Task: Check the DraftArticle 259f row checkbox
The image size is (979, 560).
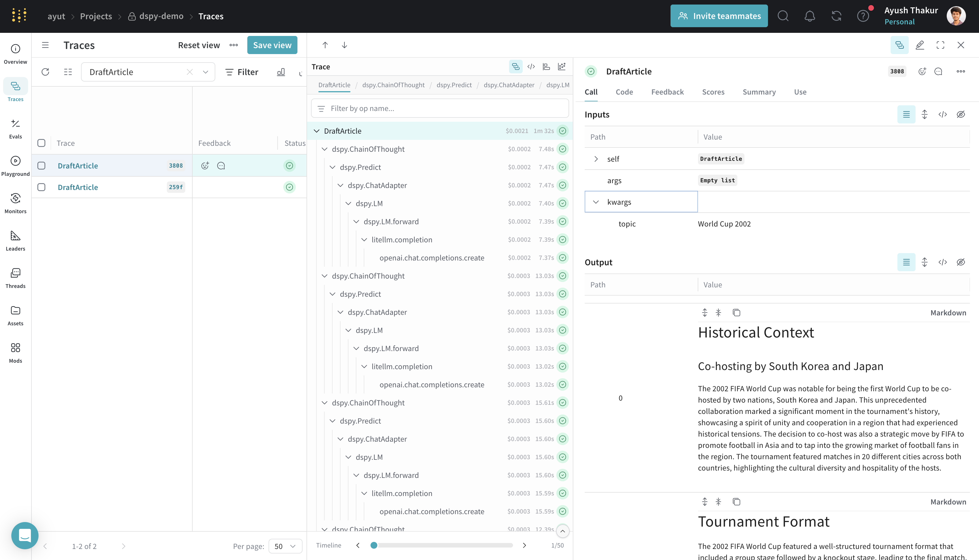Action: pyautogui.click(x=41, y=187)
